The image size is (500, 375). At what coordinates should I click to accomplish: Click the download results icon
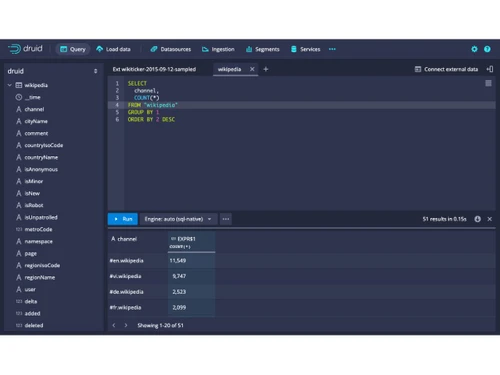pyautogui.click(x=477, y=219)
